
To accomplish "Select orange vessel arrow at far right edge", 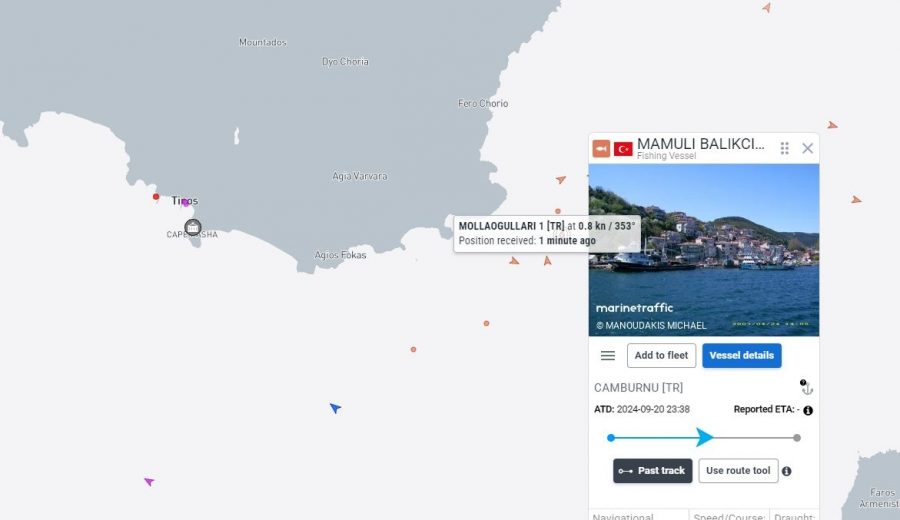I will click(x=856, y=200).
